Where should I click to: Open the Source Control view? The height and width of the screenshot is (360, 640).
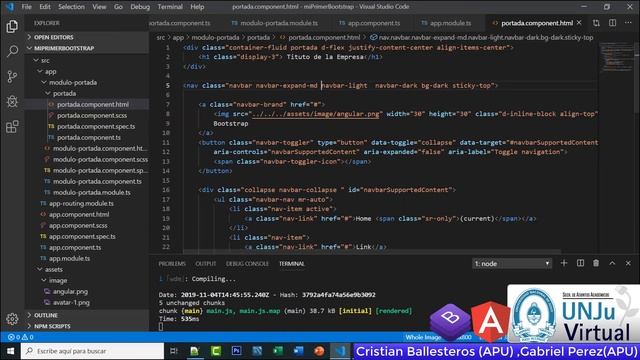click(12, 76)
